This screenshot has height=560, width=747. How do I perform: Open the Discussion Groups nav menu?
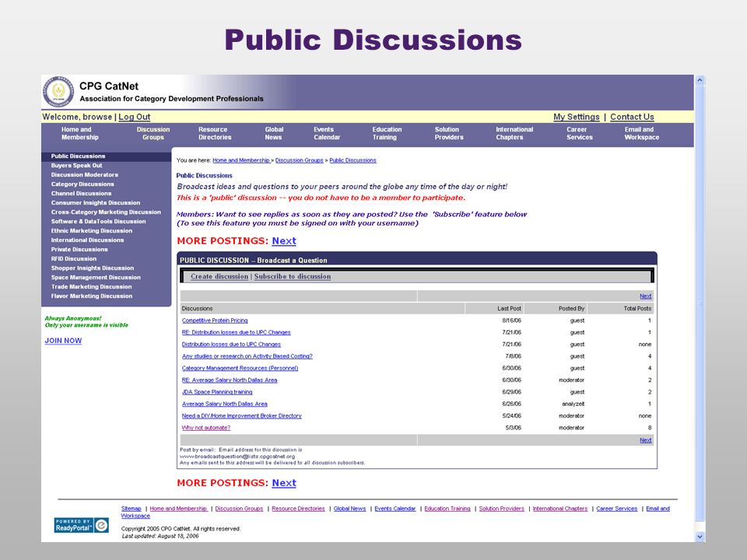pyautogui.click(x=153, y=133)
